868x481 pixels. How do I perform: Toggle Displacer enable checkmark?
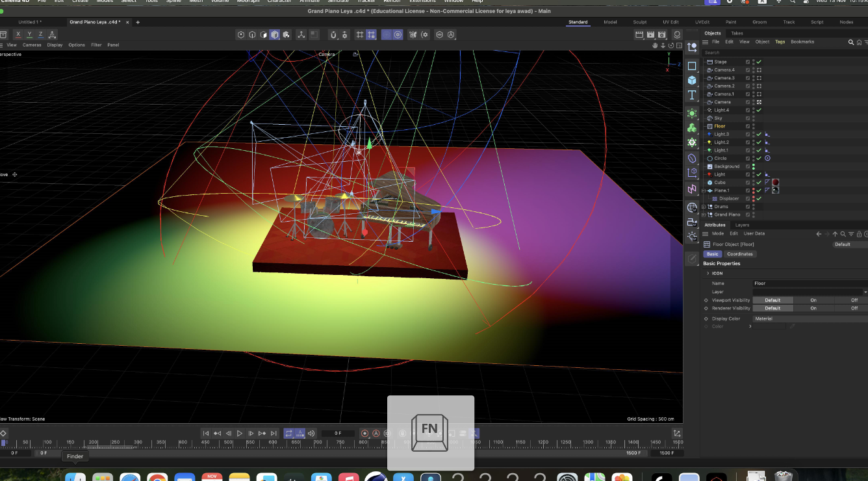click(759, 198)
